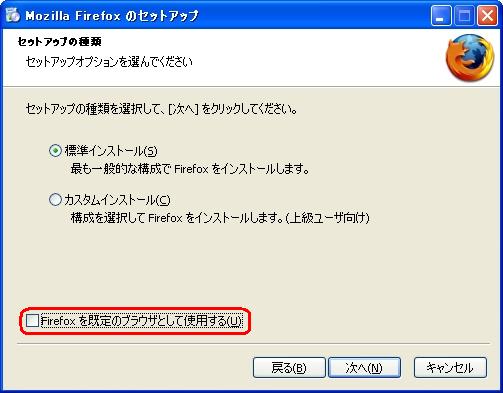Cancel setup using the キャンセル button
The width and height of the screenshot is (503, 393).
pyautogui.click(x=450, y=368)
